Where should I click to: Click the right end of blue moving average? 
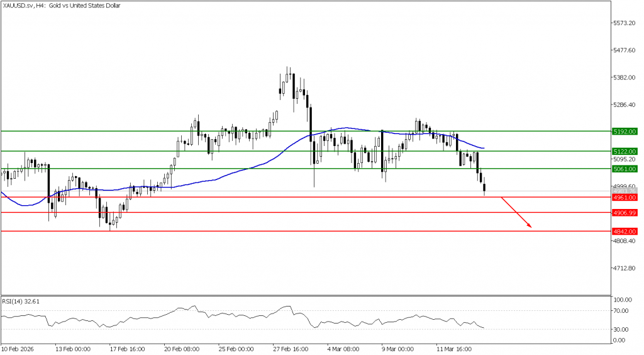coord(482,148)
